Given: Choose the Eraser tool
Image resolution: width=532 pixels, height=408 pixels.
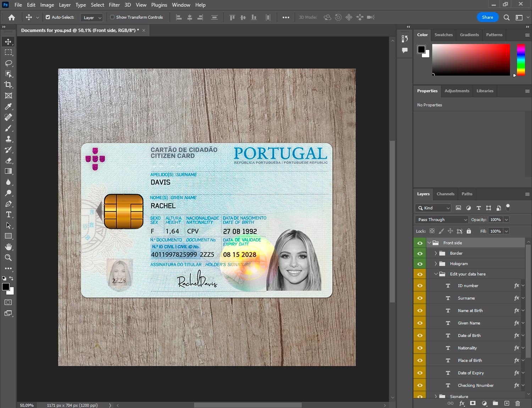Looking at the screenshot, I should point(8,161).
